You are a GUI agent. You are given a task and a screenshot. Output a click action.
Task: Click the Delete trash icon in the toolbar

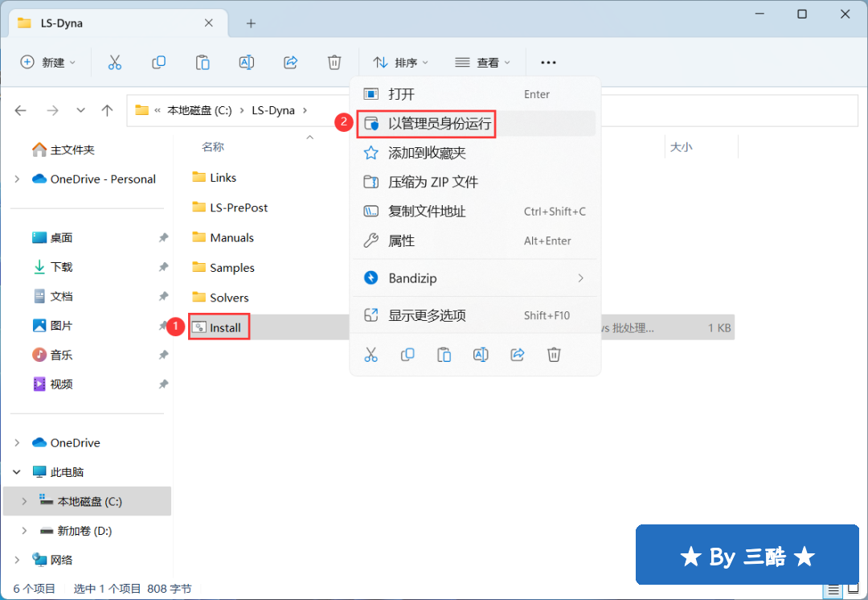click(x=334, y=63)
